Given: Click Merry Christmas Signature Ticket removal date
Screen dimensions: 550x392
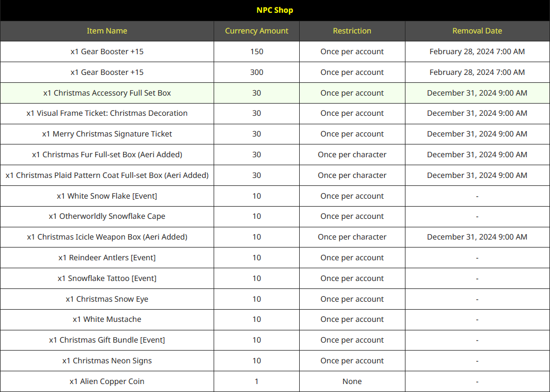Looking at the screenshot, I should point(477,134).
